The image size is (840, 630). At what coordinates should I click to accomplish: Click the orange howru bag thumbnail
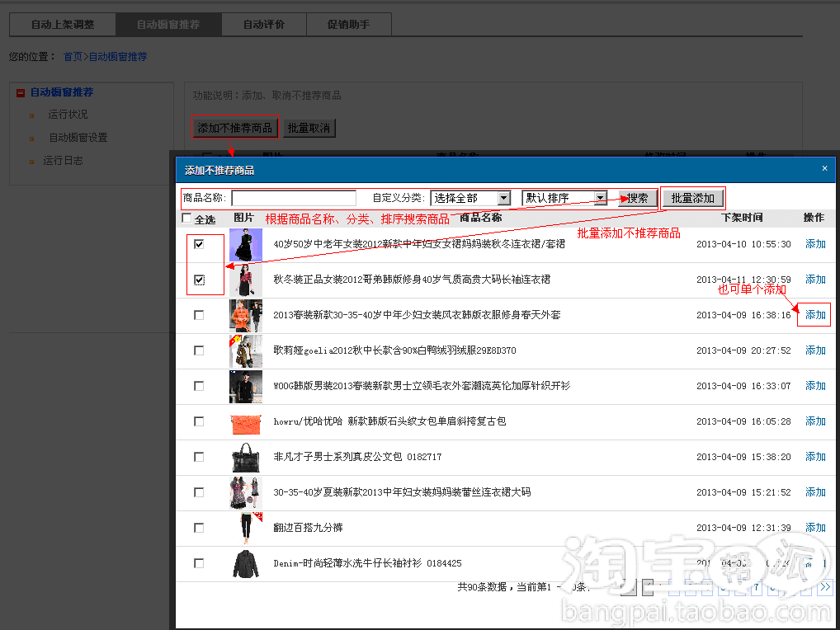click(x=246, y=425)
